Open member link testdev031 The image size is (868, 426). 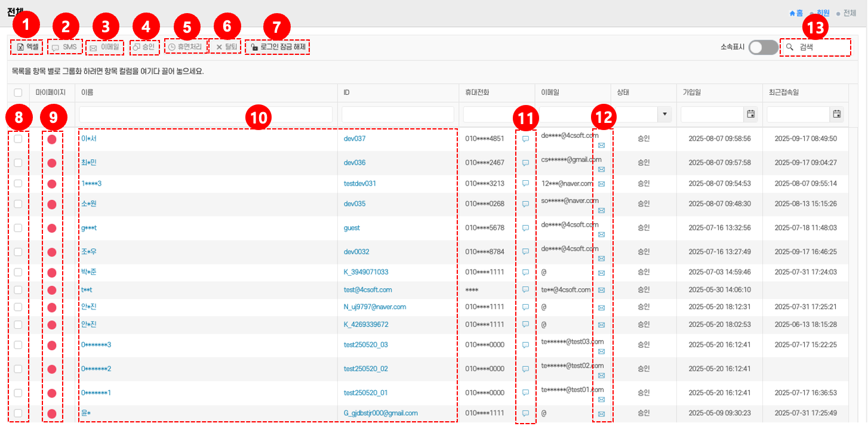tap(360, 183)
